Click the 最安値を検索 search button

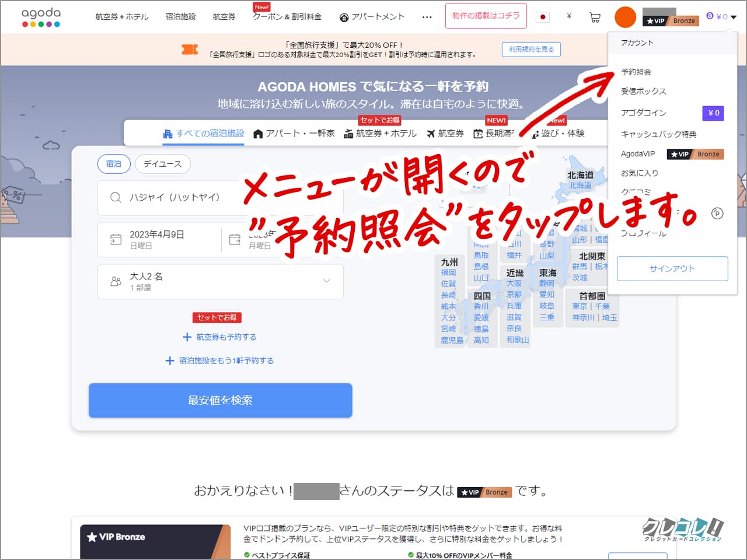point(220,400)
